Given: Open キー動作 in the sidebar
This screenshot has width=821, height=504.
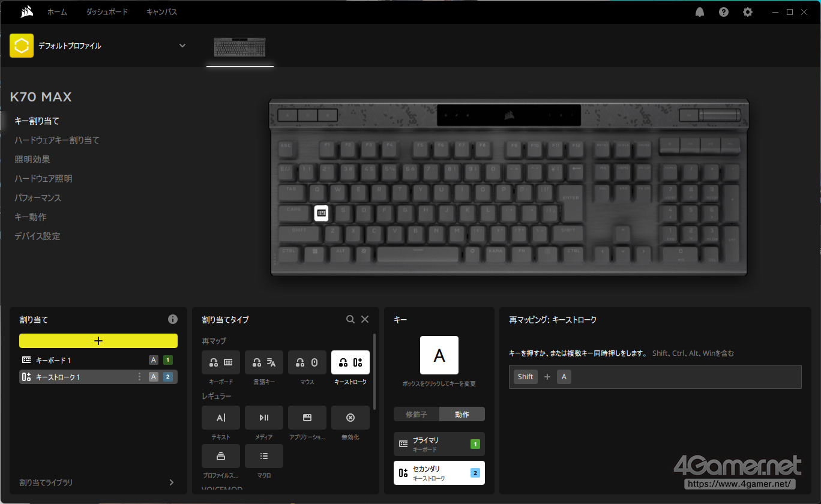Looking at the screenshot, I should point(31,217).
